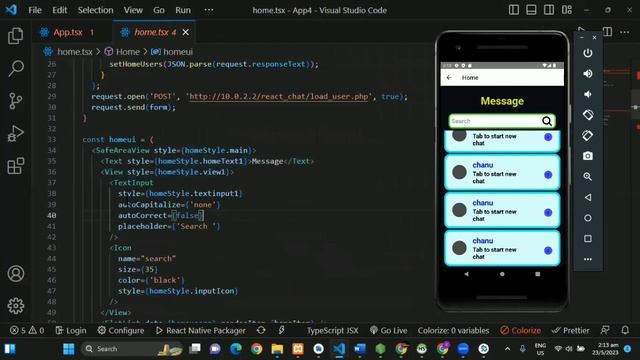
Task: Toggle Colorize in the status bar
Action: [520, 330]
